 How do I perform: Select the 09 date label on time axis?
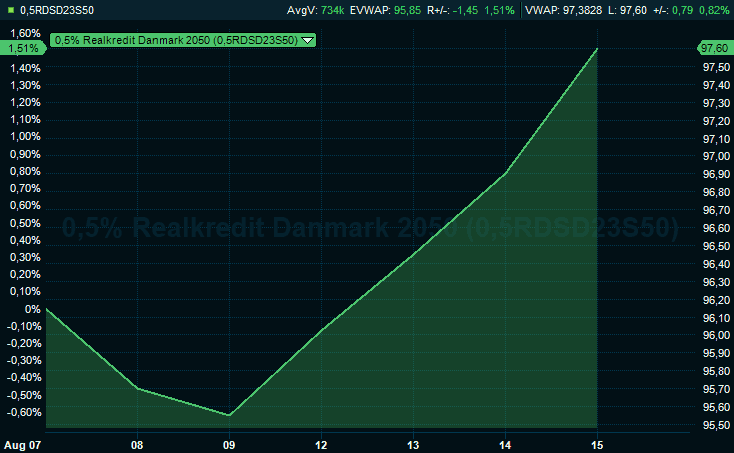point(229,442)
